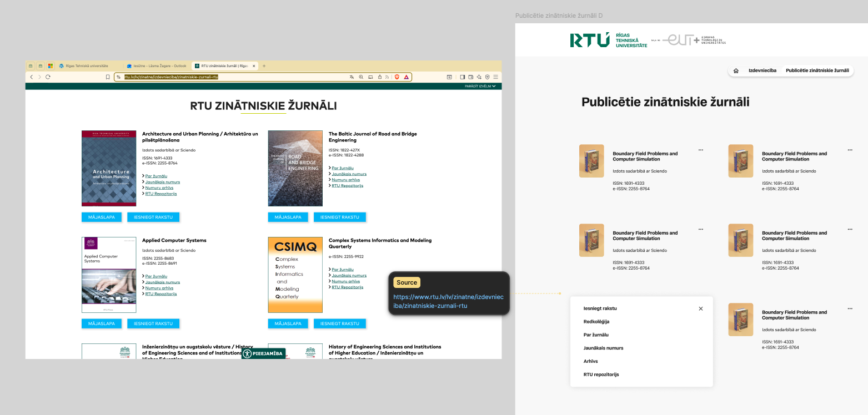Click IESNIEGT RAKSTU under the Baltic Journal cover
868x415 pixels.
[340, 217]
